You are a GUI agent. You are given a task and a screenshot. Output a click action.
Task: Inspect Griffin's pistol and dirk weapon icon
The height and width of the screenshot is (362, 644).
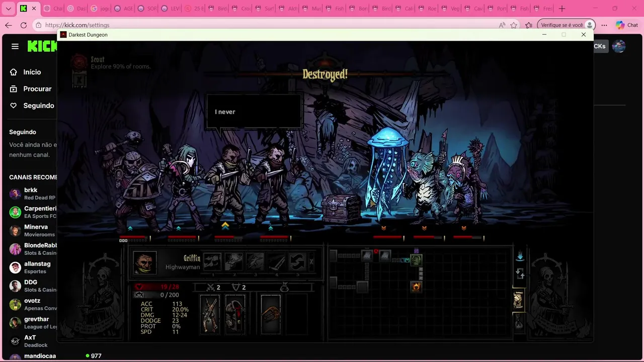210,315
